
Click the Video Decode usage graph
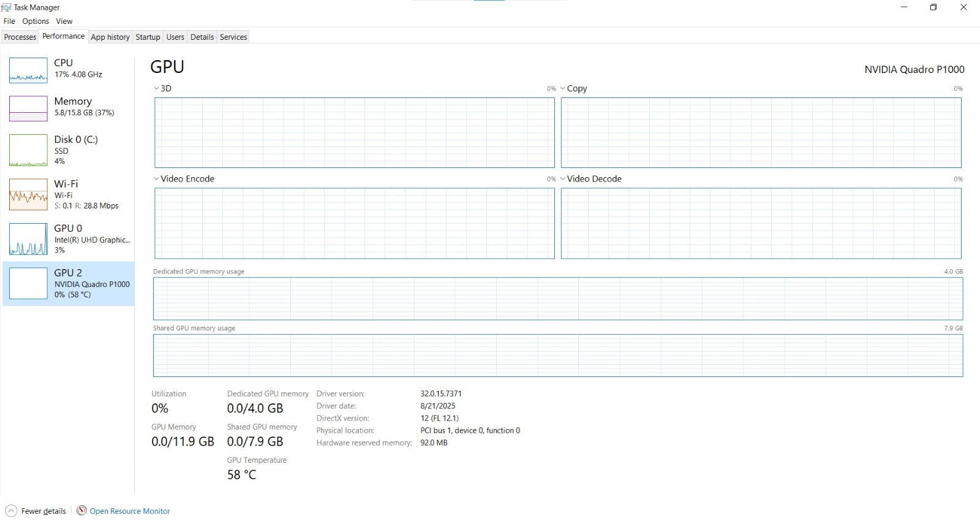[x=761, y=223]
